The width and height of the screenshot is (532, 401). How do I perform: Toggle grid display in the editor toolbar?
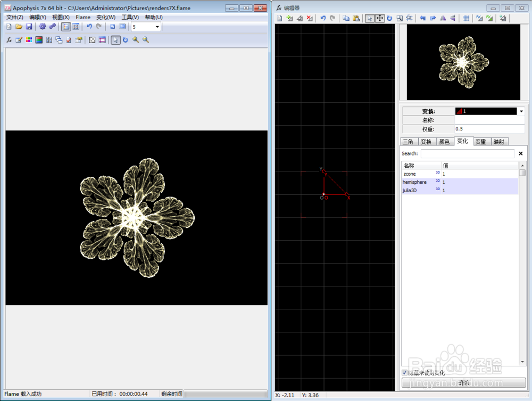(465, 18)
